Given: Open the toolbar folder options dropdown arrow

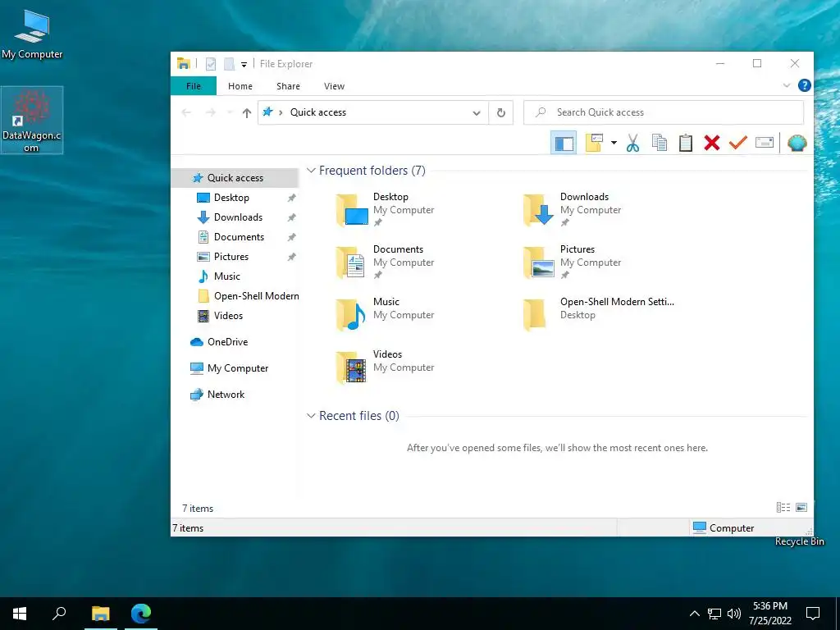Looking at the screenshot, I should [614, 143].
